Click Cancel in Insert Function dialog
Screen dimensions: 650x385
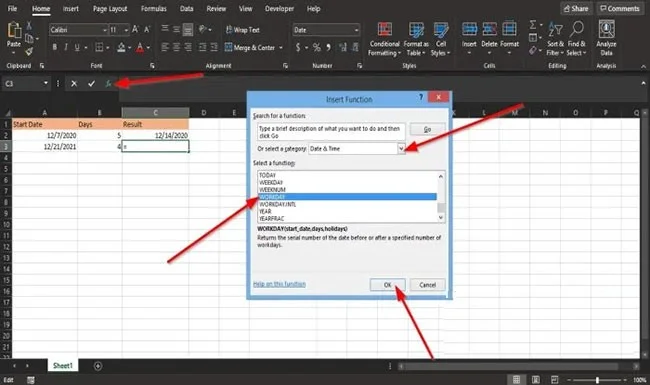click(427, 285)
